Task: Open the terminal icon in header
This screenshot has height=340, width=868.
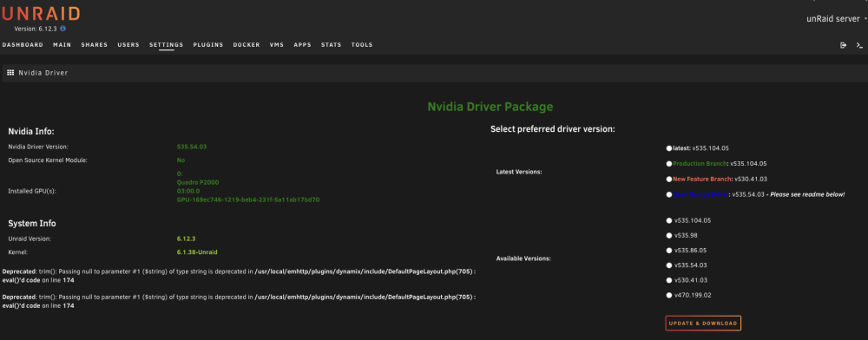Action: coord(859,45)
